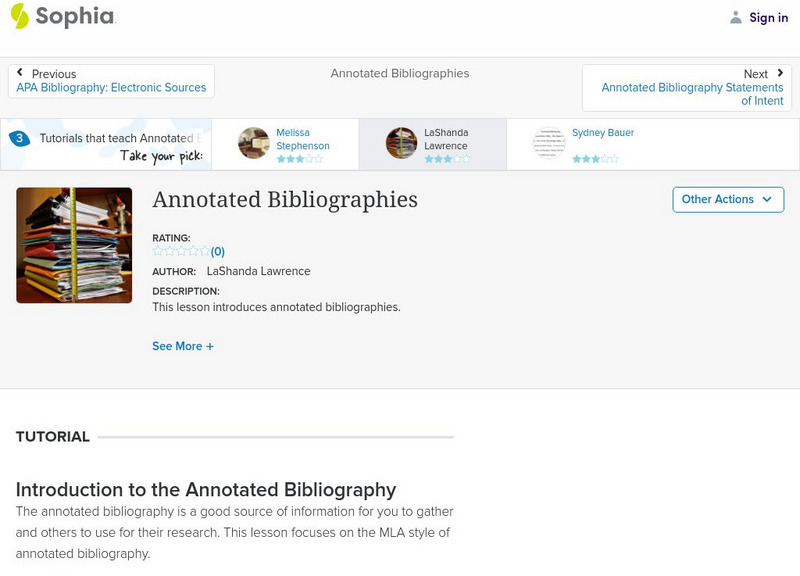Click LaShanda Lawrence's avatar thumbnail
The image size is (800, 576).
coord(402,143)
